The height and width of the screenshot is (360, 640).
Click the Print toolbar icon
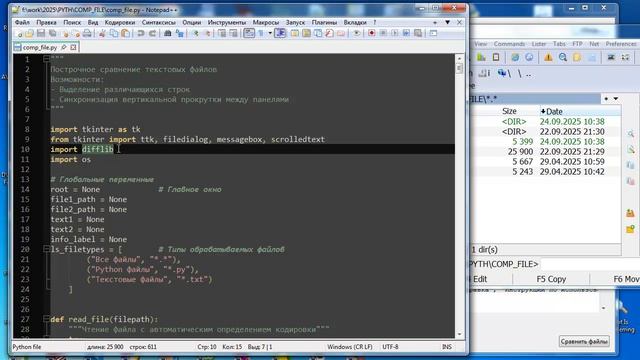point(87,33)
